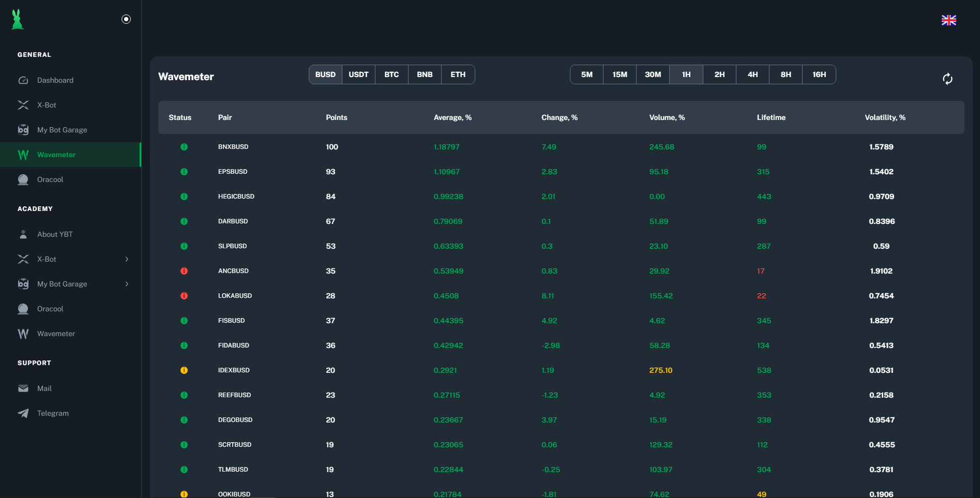Sort by Volume, % column header
The height and width of the screenshot is (498, 980).
pyautogui.click(x=667, y=117)
